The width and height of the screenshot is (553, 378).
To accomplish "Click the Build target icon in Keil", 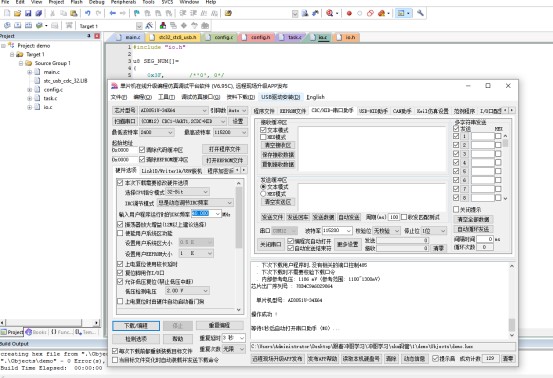I will point(18,25).
